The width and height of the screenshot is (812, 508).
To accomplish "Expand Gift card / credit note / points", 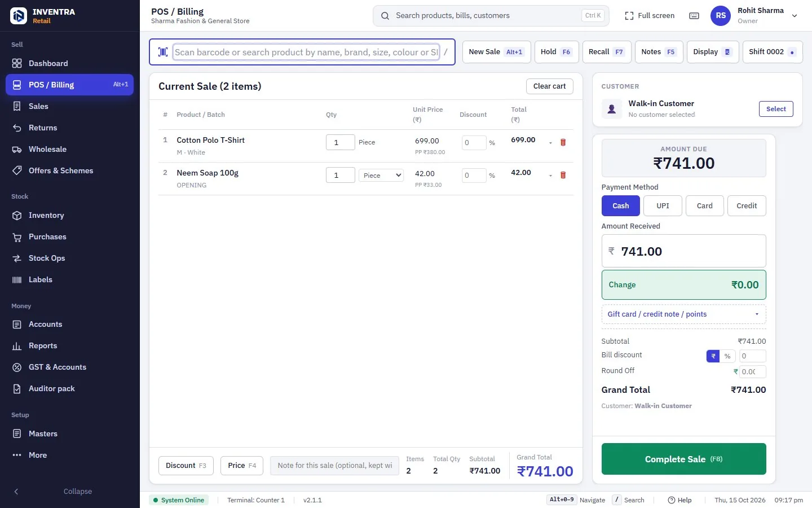I will [x=683, y=314].
